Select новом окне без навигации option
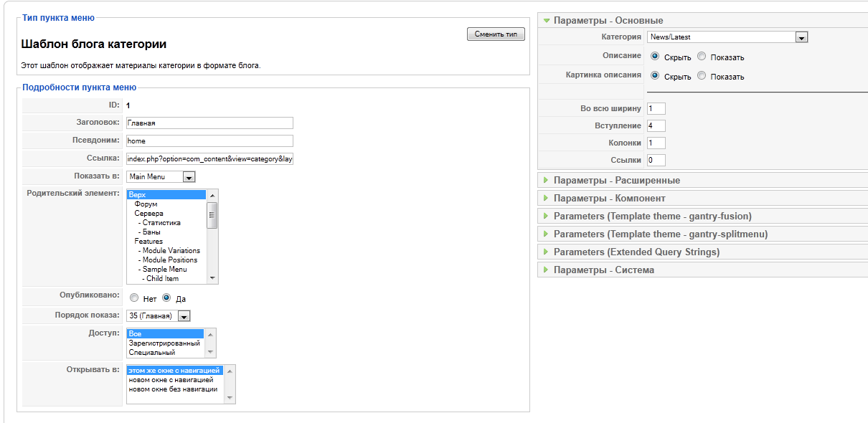This screenshot has height=423, width=868. tap(173, 389)
